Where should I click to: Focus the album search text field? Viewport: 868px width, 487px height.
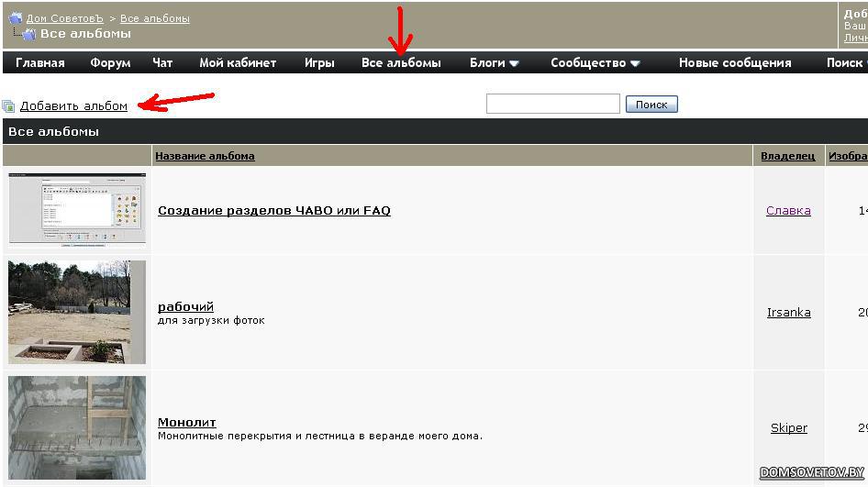click(x=552, y=105)
